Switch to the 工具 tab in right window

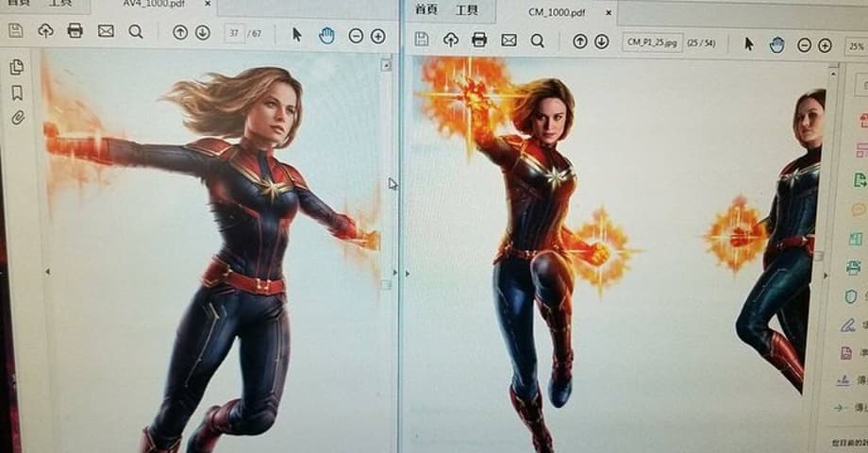[x=466, y=10]
